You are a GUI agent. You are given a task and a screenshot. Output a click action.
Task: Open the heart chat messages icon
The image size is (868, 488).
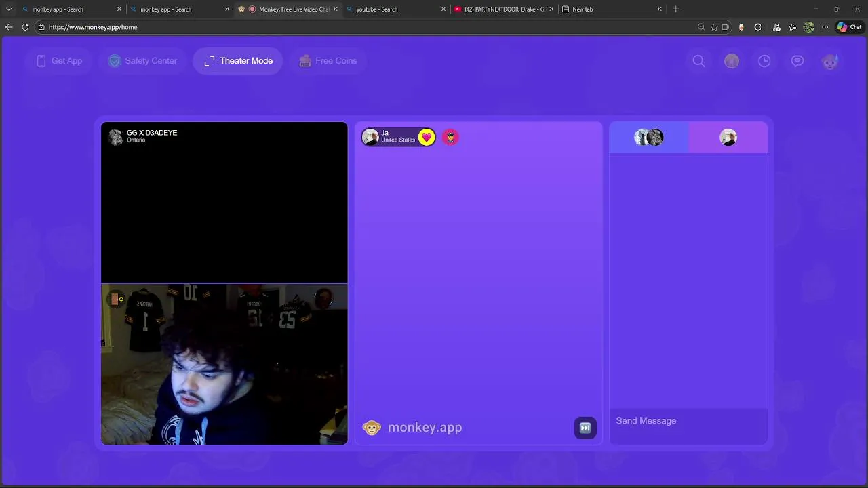797,61
